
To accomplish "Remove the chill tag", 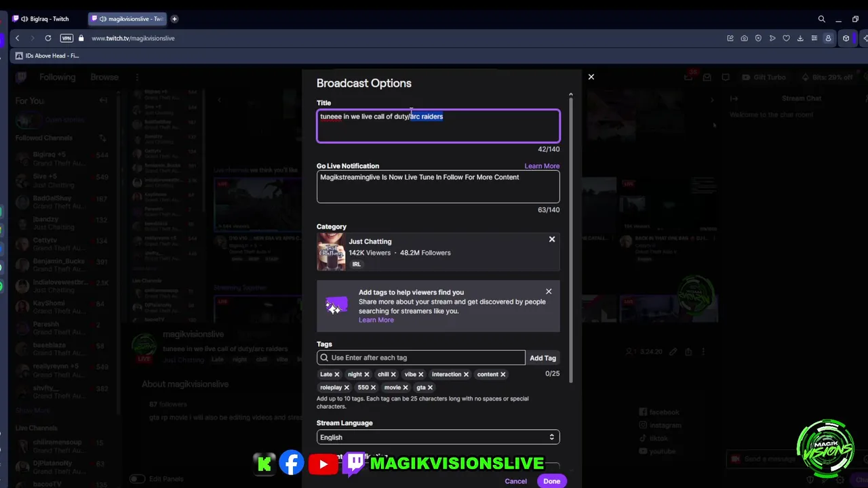I will click(x=393, y=374).
